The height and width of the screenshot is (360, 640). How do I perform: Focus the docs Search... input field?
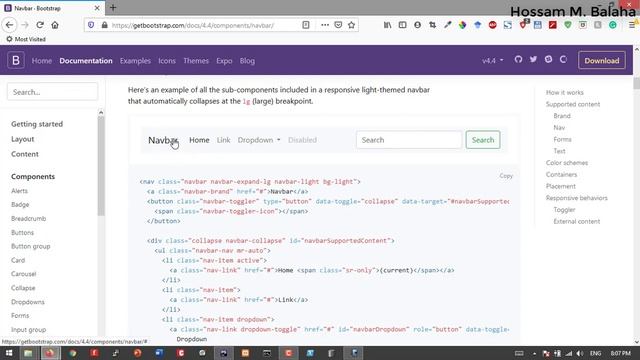[53, 92]
